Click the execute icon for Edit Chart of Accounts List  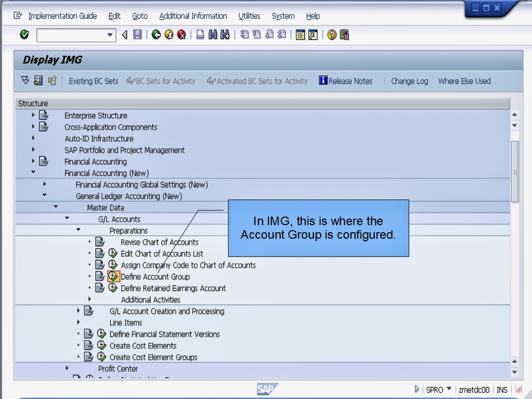113,253
